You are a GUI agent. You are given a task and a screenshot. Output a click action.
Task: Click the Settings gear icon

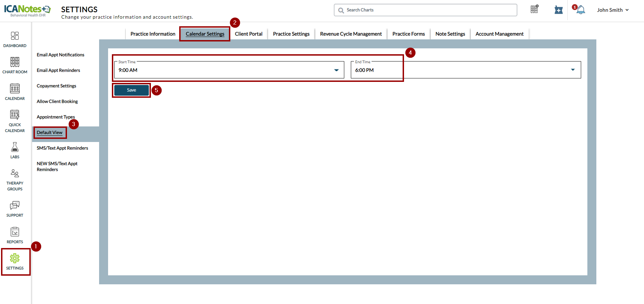point(15,259)
